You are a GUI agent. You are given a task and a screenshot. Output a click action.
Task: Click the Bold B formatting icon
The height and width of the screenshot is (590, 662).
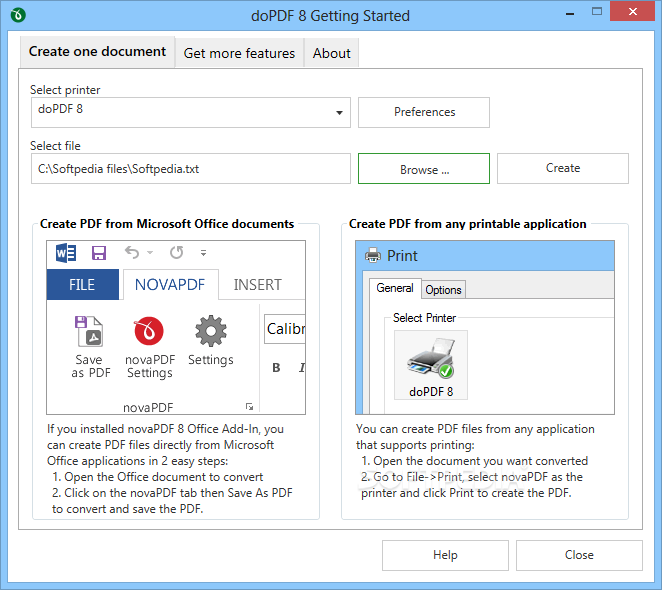[276, 367]
